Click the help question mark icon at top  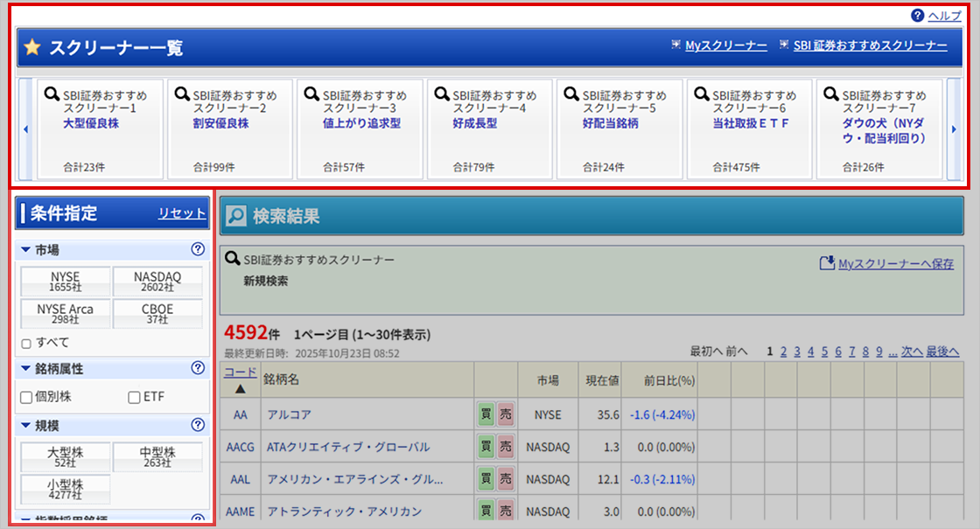917,16
